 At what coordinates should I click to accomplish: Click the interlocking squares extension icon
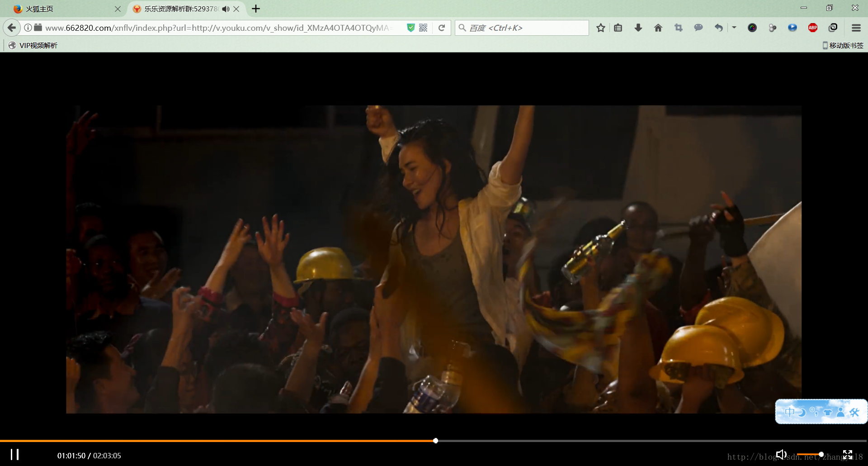833,28
